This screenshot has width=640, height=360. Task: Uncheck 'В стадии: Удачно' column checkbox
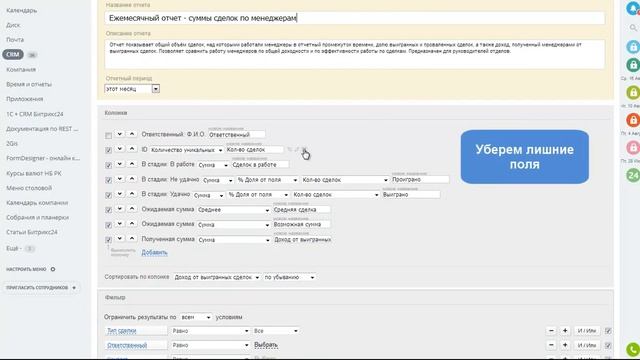click(108, 195)
